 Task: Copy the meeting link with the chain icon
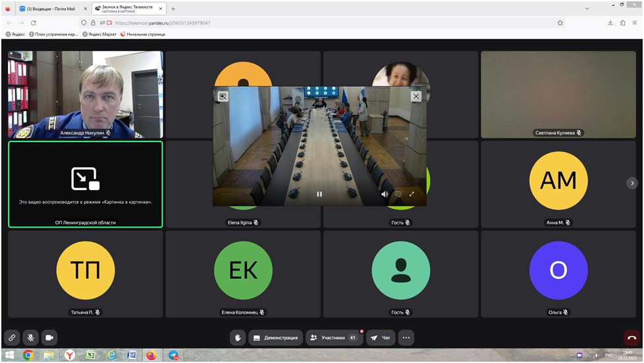11,337
